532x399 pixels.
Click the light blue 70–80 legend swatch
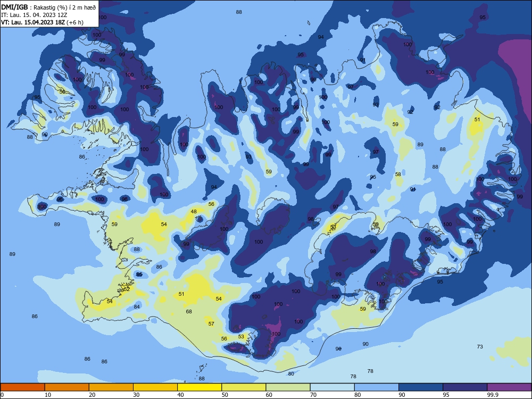pyautogui.click(x=332, y=387)
